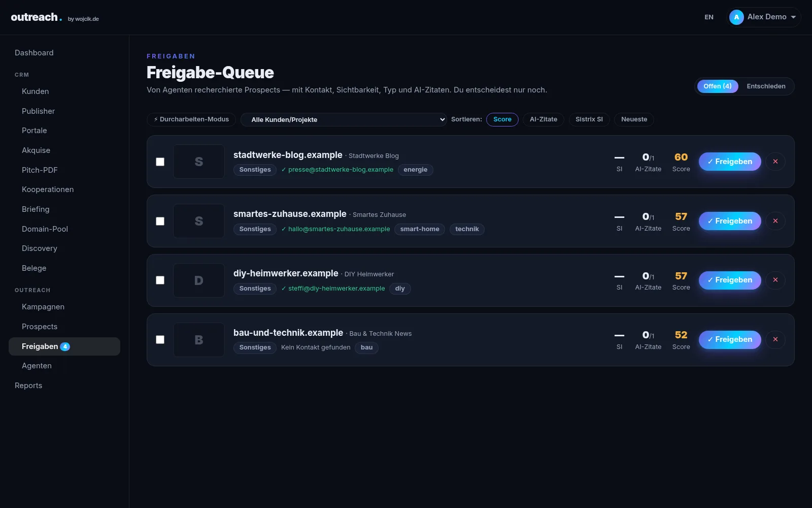Screen dimensions: 812x508
Task: Click the Alex Demo avatar icon
Action: [x=736, y=17]
